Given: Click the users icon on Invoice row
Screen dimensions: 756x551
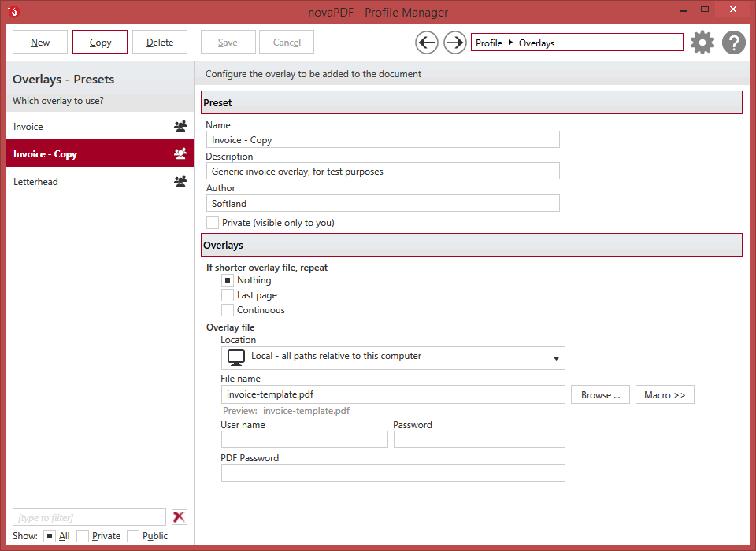Looking at the screenshot, I should coord(180,126).
